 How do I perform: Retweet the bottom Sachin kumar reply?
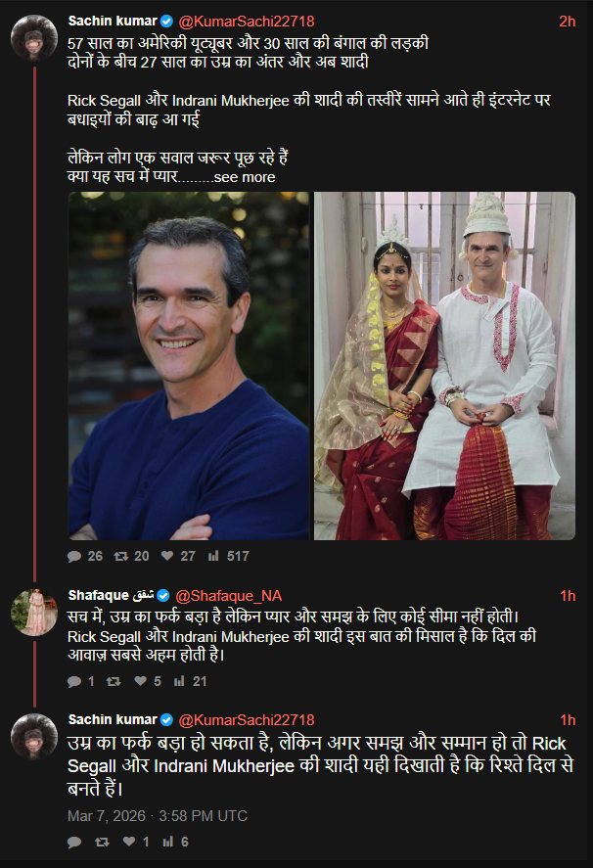[102, 842]
